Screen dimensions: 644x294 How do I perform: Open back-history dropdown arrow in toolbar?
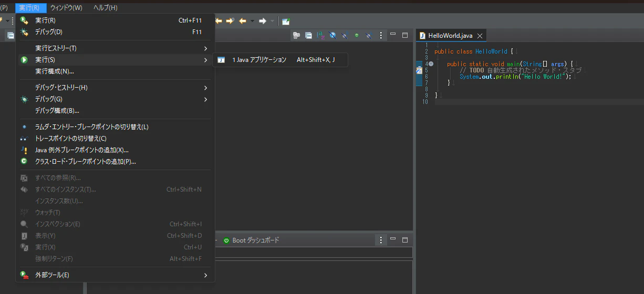click(252, 21)
